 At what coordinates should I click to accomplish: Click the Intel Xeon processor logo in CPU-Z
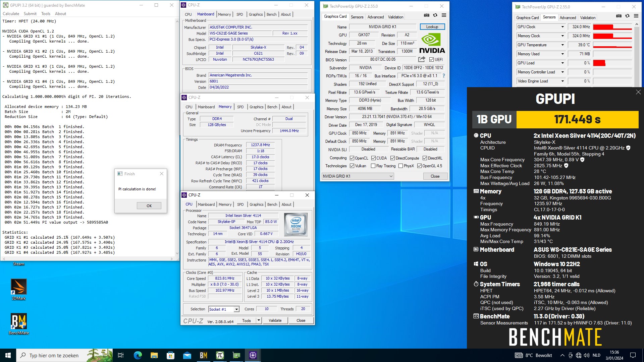tap(296, 225)
